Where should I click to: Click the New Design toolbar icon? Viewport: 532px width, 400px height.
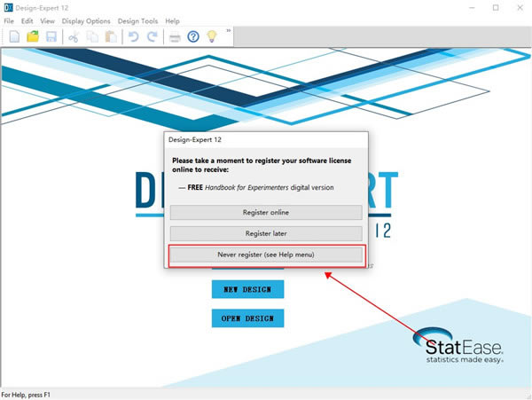14,36
